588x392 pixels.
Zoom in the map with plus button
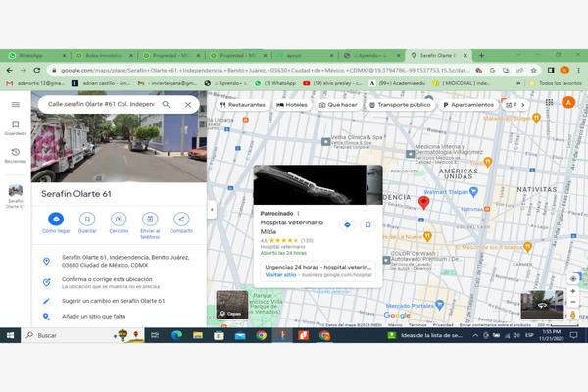(573, 291)
